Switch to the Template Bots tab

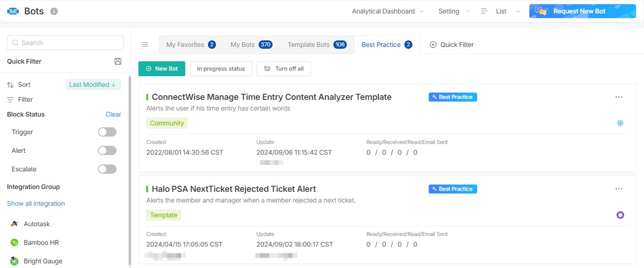pyautogui.click(x=317, y=45)
